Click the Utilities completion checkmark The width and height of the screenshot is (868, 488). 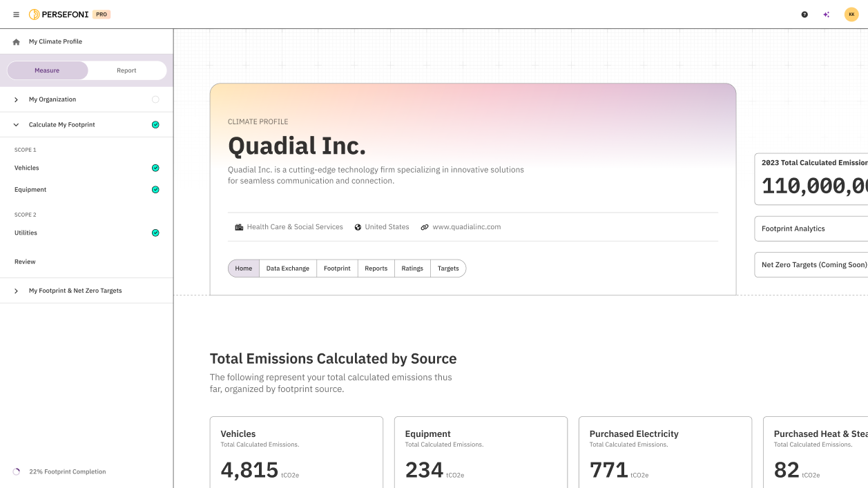[x=155, y=233]
